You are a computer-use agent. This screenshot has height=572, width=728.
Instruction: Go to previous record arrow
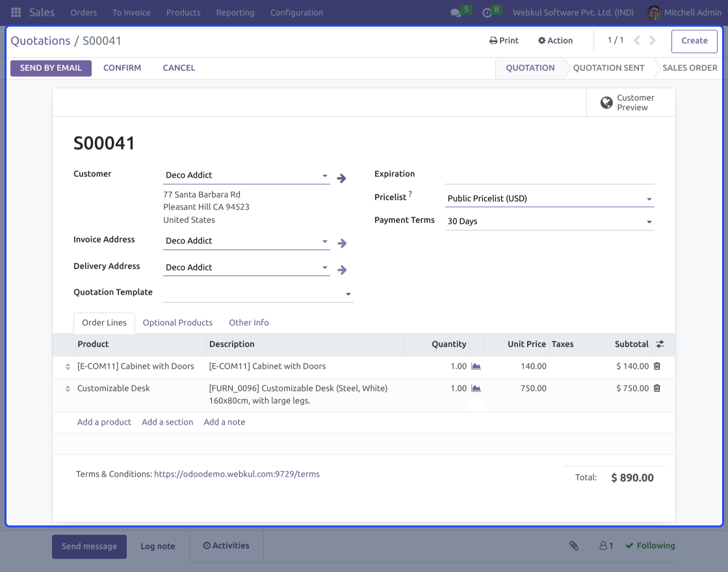(637, 41)
